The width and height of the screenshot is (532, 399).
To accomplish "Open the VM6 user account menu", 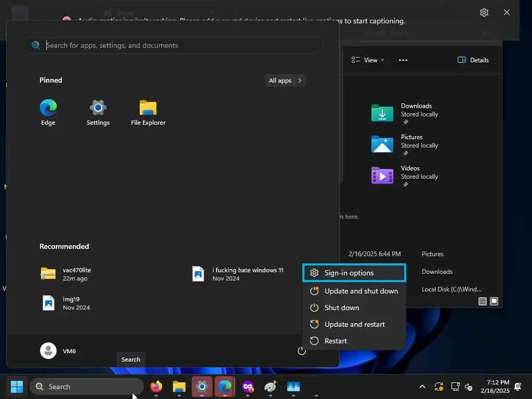I will click(x=58, y=351).
